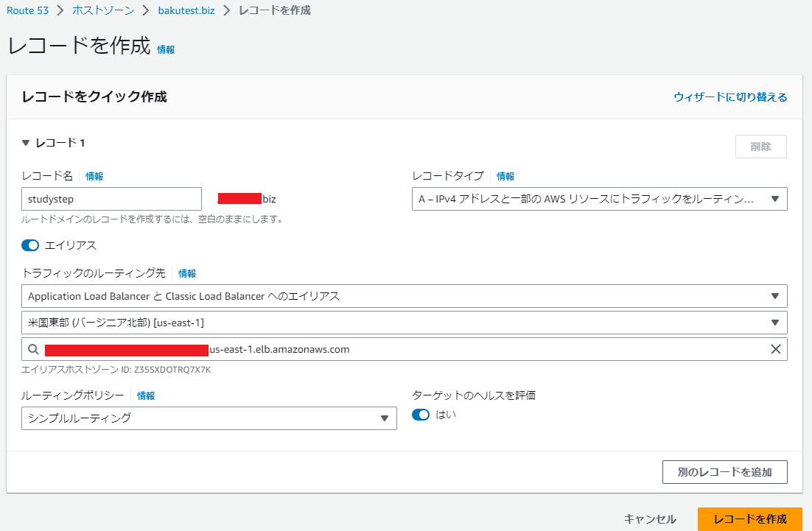Open 情報 link next to レコードタイプ

tap(505, 177)
